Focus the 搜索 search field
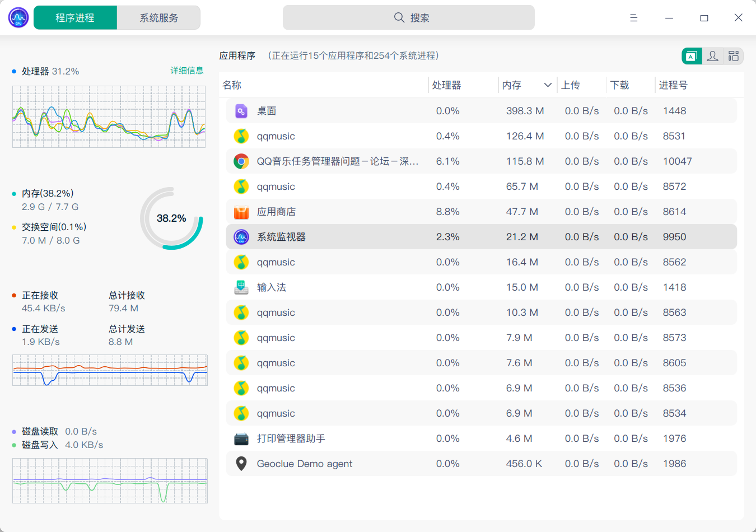756x532 pixels. coord(409,18)
